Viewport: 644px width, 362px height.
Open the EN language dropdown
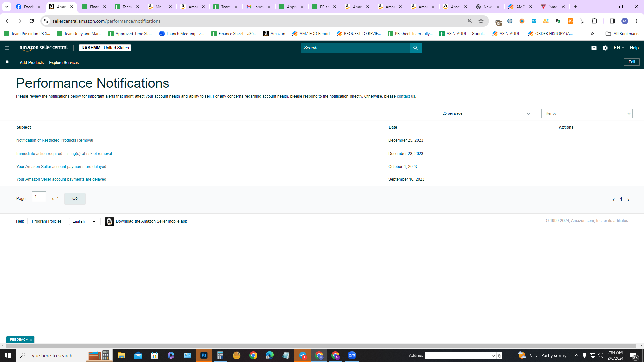pos(619,48)
